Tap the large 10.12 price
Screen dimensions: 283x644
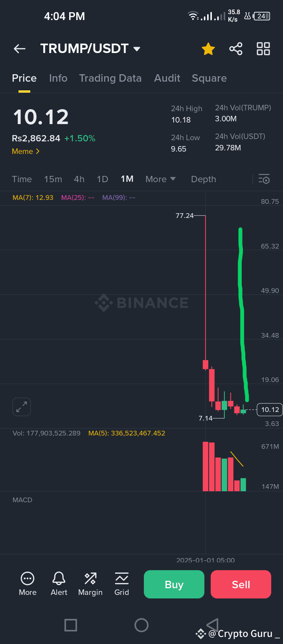pyautogui.click(x=41, y=117)
